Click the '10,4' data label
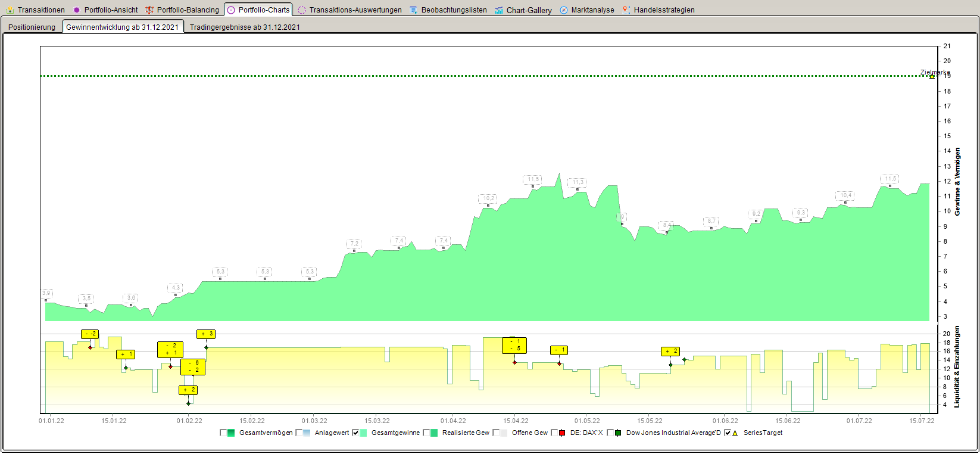This screenshot has height=454, width=980. (x=845, y=195)
